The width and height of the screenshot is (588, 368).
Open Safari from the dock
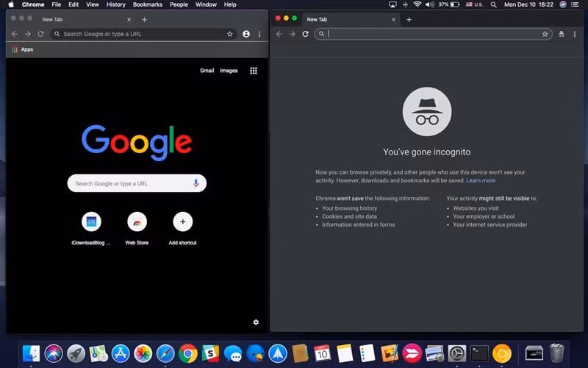pos(165,353)
